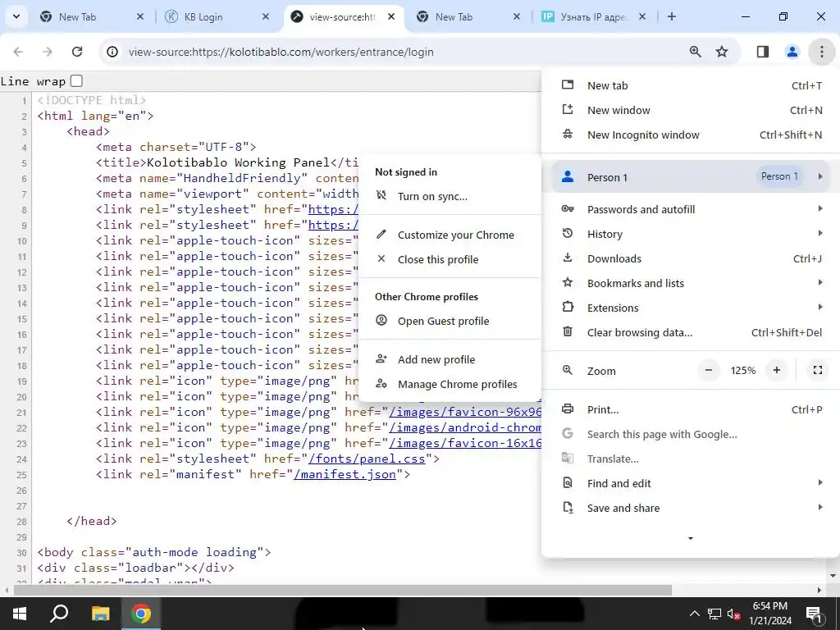Click Search this page with Google
Screen dimensions: 840x630
point(691,435)
